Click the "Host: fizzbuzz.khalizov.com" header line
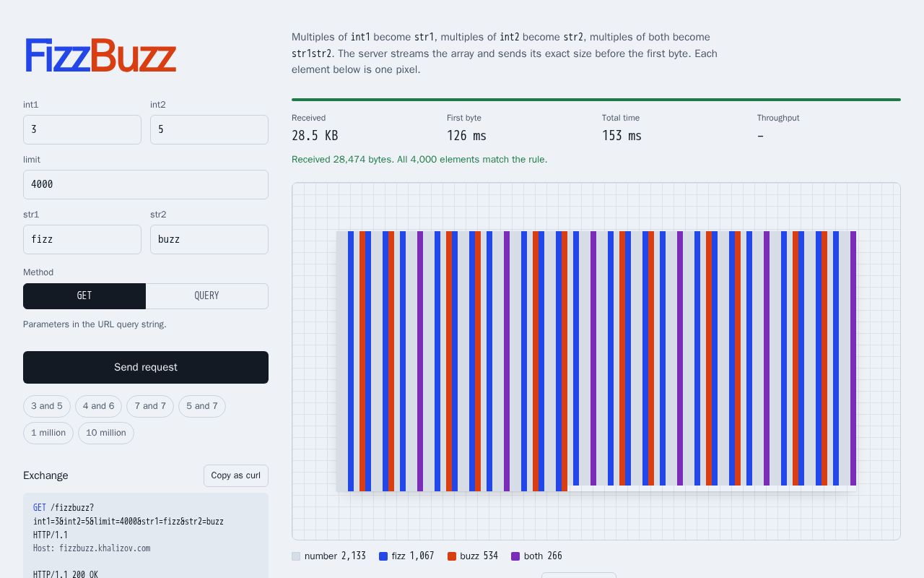Viewport: 924px width, 578px height. [x=92, y=548]
